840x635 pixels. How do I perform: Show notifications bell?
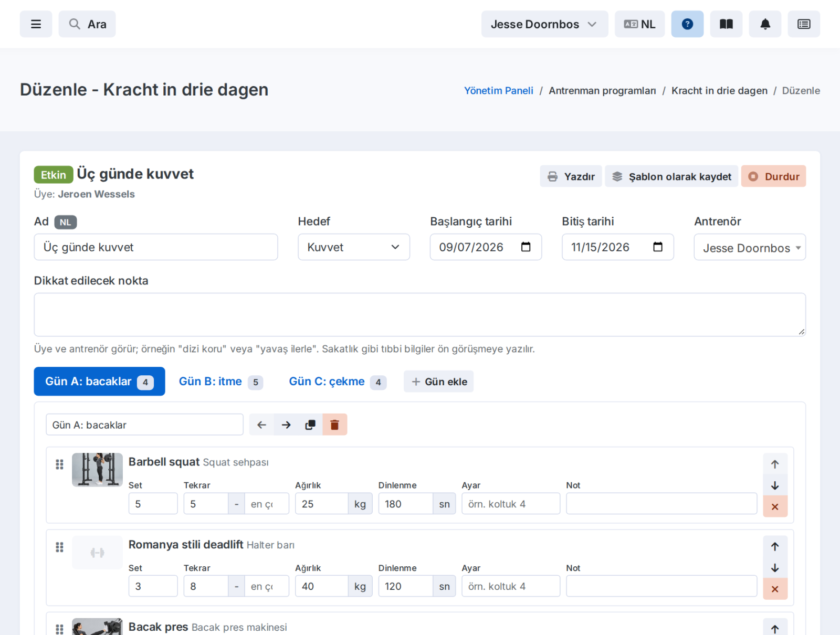click(x=765, y=24)
